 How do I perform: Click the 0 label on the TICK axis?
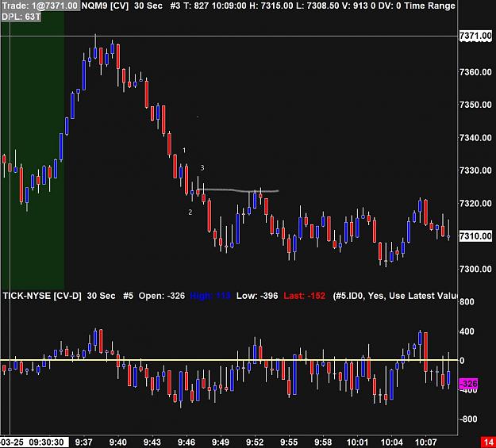(462, 361)
